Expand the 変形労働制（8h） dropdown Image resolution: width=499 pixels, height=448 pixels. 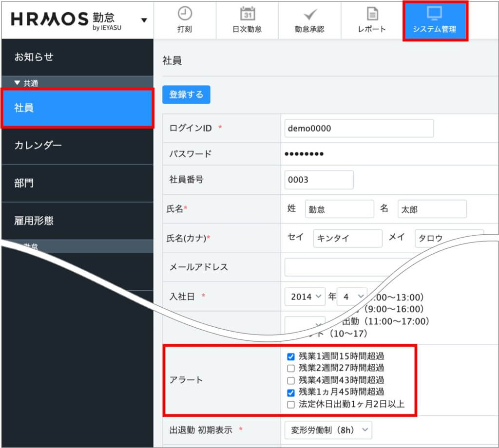click(x=327, y=430)
